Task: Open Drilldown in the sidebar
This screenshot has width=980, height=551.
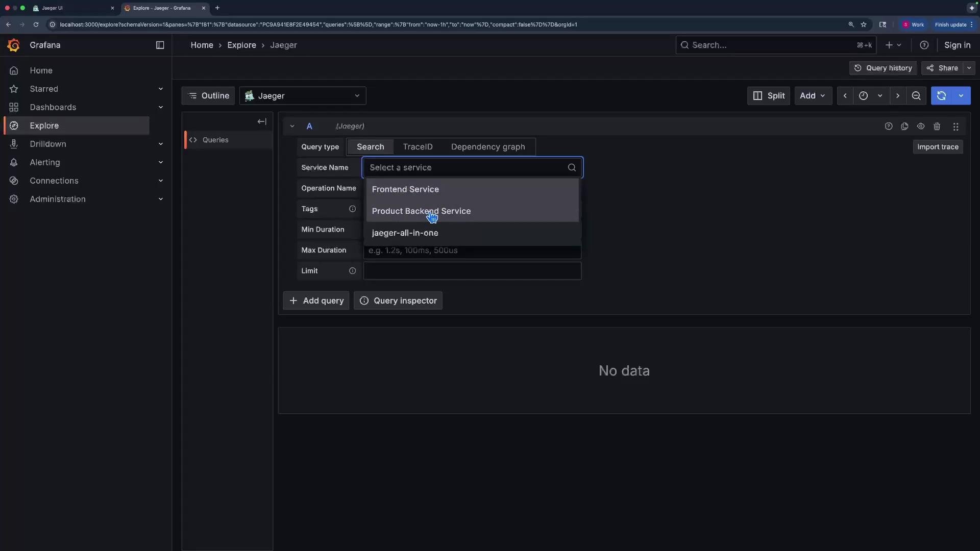Action: click(x=48, y=144)
